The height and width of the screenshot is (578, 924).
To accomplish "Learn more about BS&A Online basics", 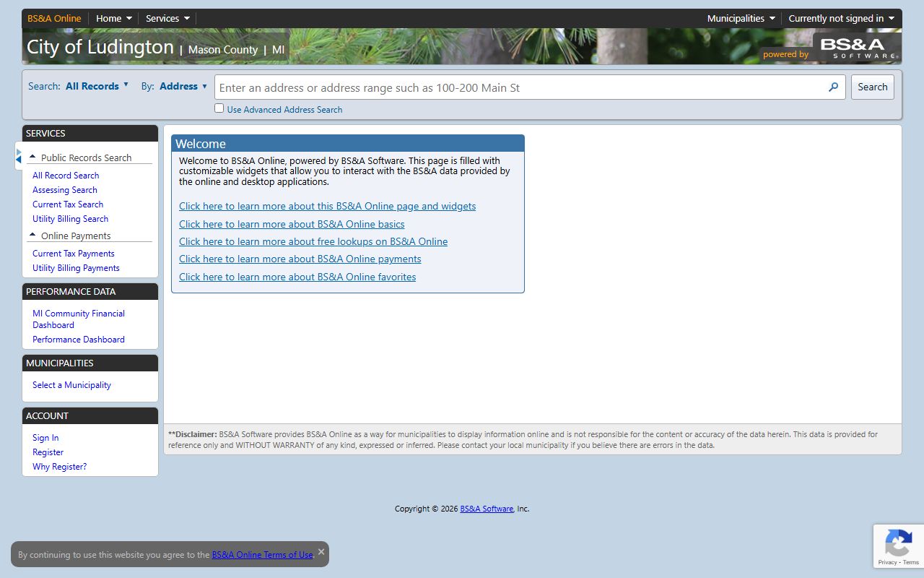I will pyautogui.click(x=292, y=224).
